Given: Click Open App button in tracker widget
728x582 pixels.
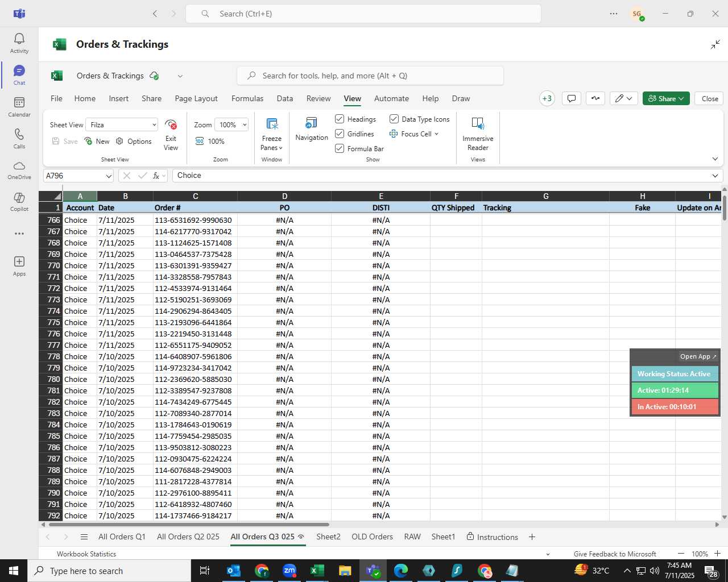Looking at the screenshot, I should point(698,356).
